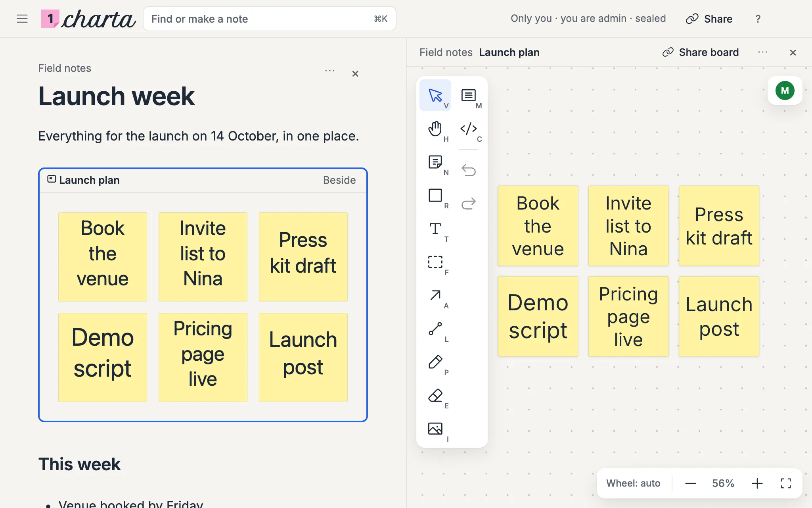
Task: Select the frame tool
Action: tap(435, 262)
